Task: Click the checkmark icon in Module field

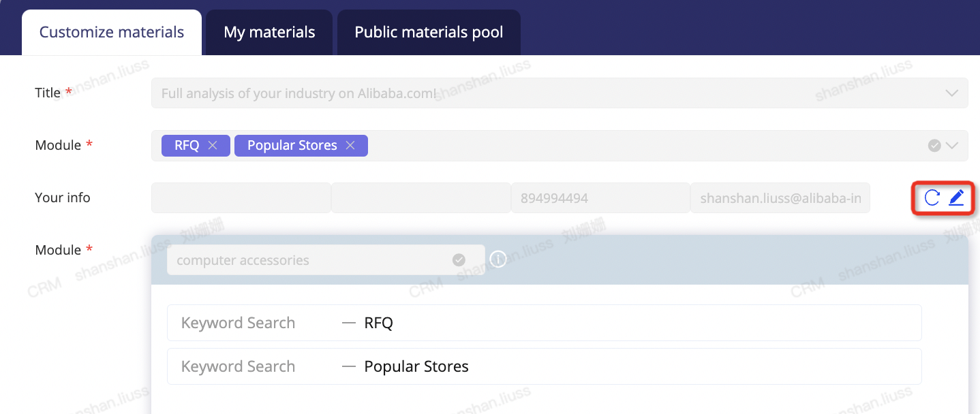Action: tap(934, 146)
